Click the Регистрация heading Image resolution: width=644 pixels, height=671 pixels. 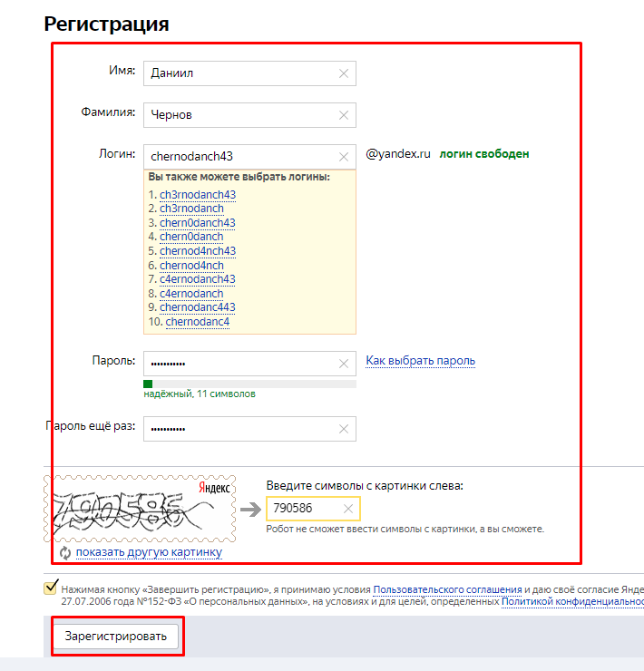106,24
